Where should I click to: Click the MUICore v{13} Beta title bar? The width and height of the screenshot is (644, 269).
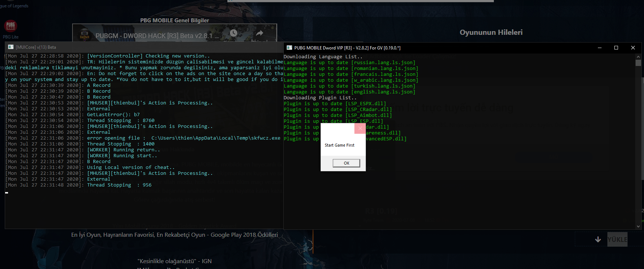(144, 47)
